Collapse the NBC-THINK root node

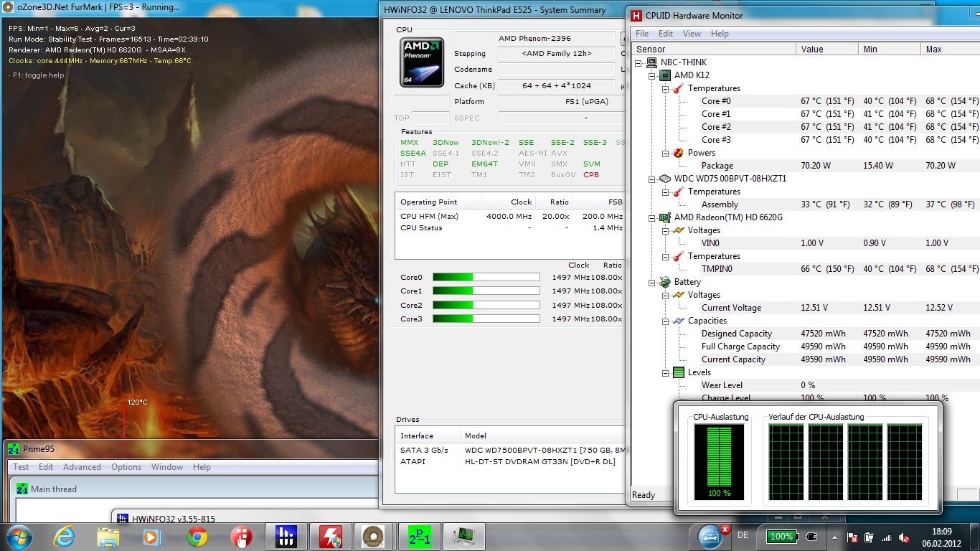point(638,62)
